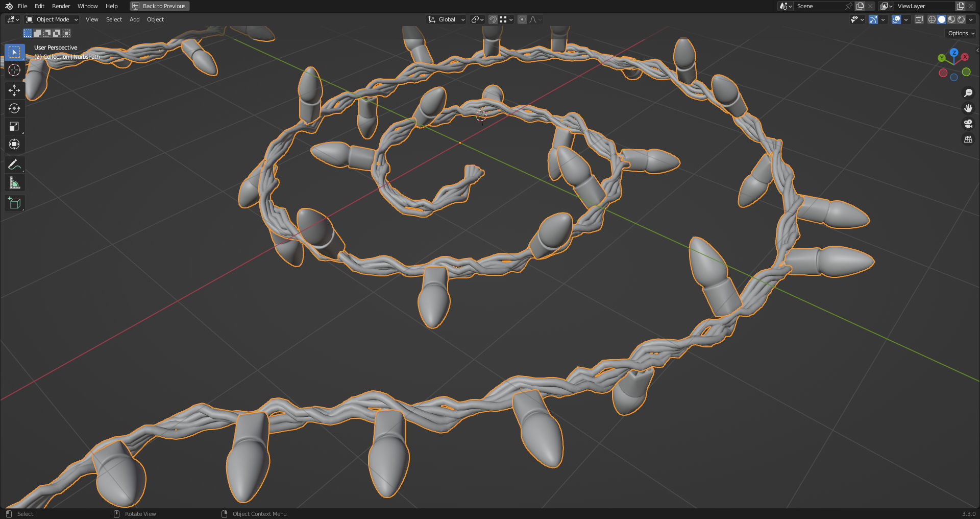Activate the 3D Cursor tool
The image size is (980, 519).
pyautogui.click(x=14, y=70)
